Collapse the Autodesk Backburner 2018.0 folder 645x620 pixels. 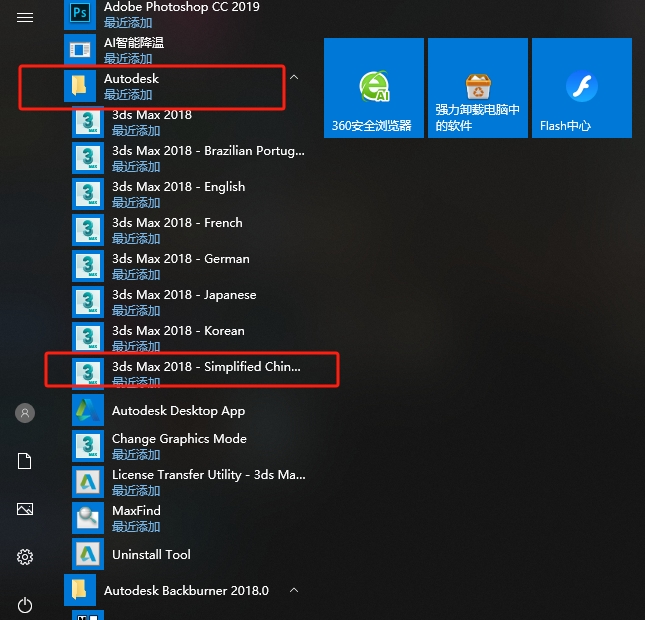pos(293,590)
